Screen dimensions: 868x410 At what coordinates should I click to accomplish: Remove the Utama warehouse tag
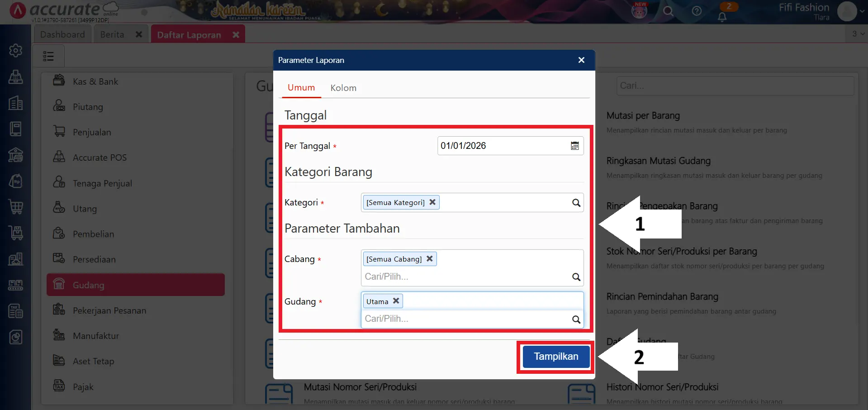pyautogui.click(x=396, y=301)
